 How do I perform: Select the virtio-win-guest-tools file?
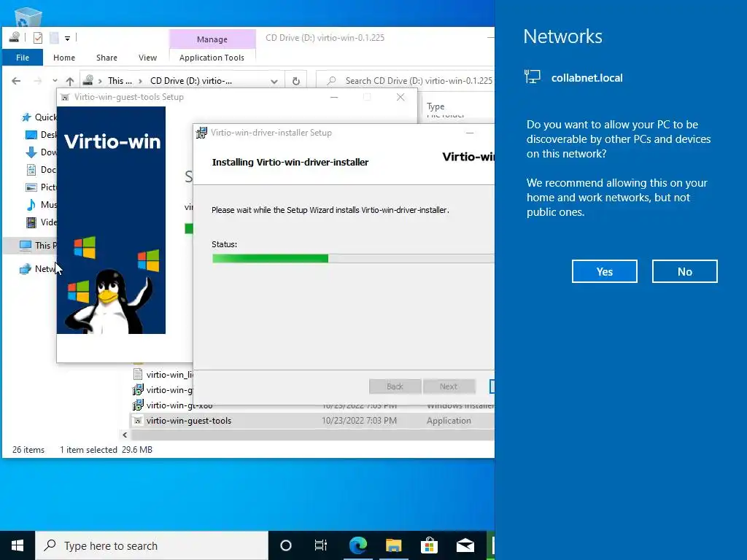189,421
